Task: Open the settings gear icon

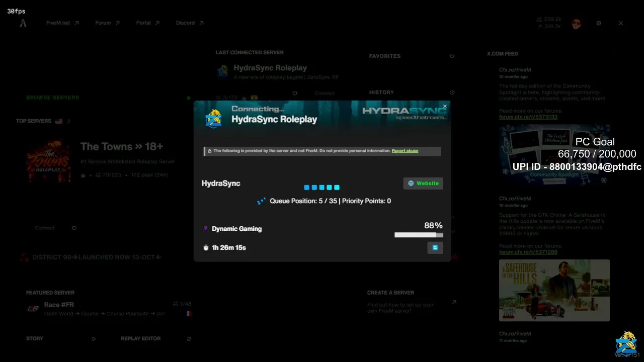Action: (x=599, y=23)
